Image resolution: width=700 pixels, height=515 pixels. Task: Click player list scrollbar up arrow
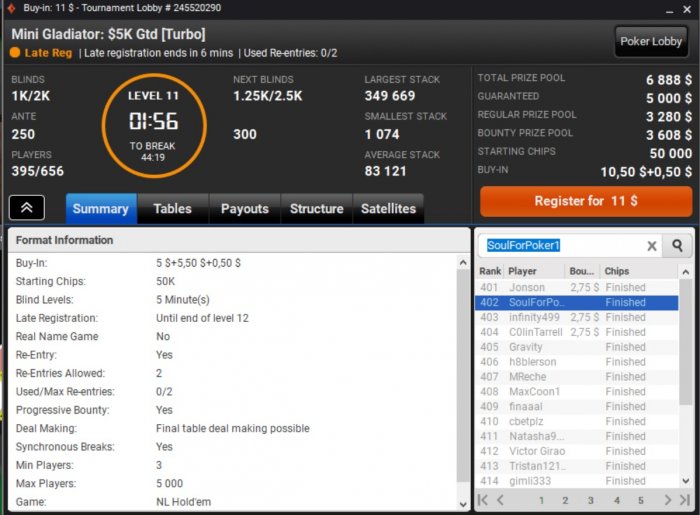coord(686,271)
